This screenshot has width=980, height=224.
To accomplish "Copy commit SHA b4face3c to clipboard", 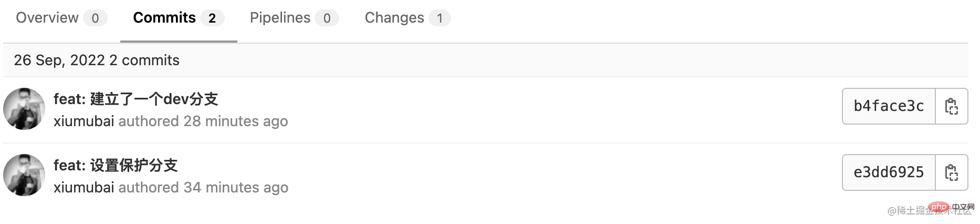I will click(952, 106).
